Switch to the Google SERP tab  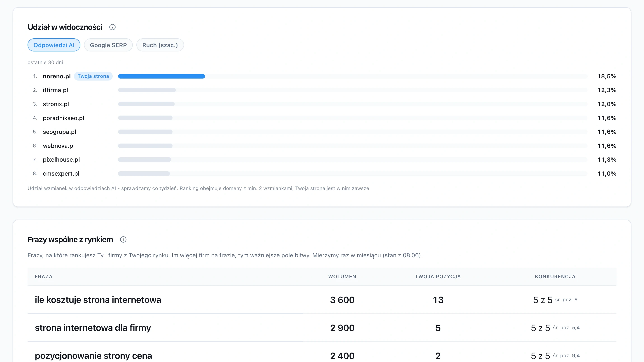(108, 45)
